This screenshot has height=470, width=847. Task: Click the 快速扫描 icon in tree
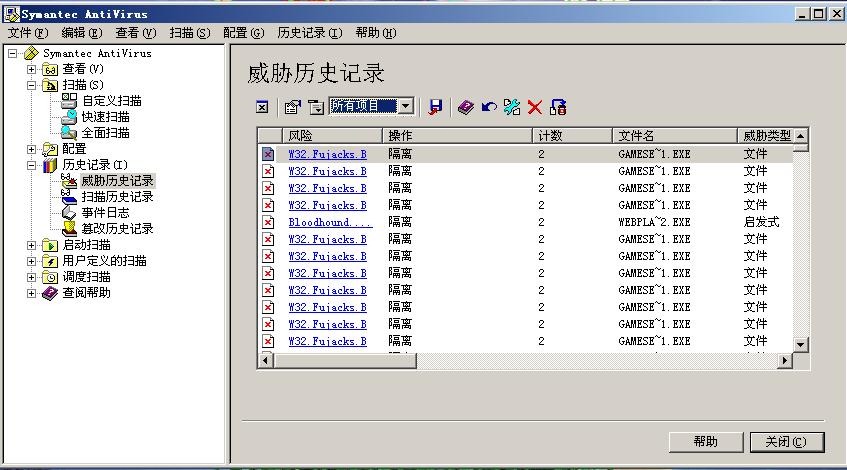(x=69, y=116)
